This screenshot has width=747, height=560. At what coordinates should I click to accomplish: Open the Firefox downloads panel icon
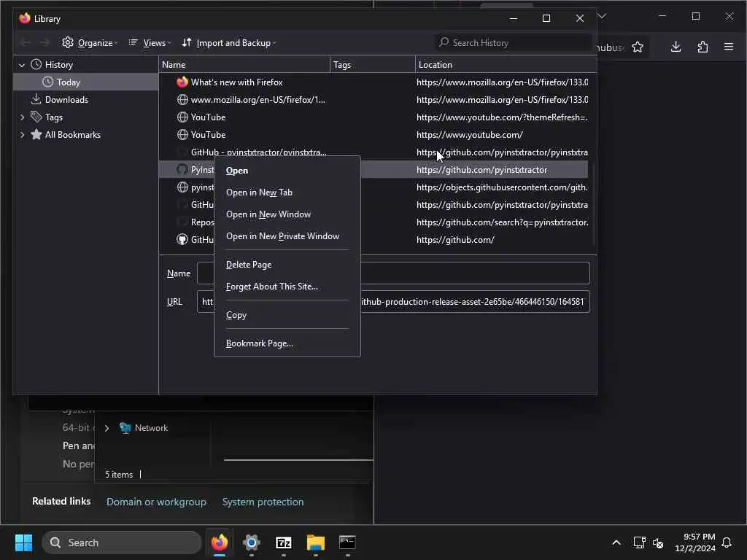point(676,47)
